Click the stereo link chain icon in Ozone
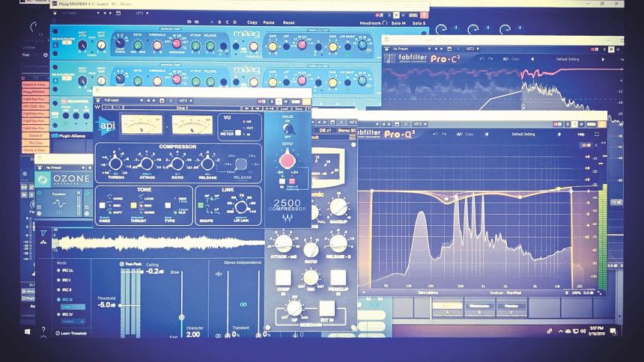This screenshot has width=644, height=362. tap(243, 304)
